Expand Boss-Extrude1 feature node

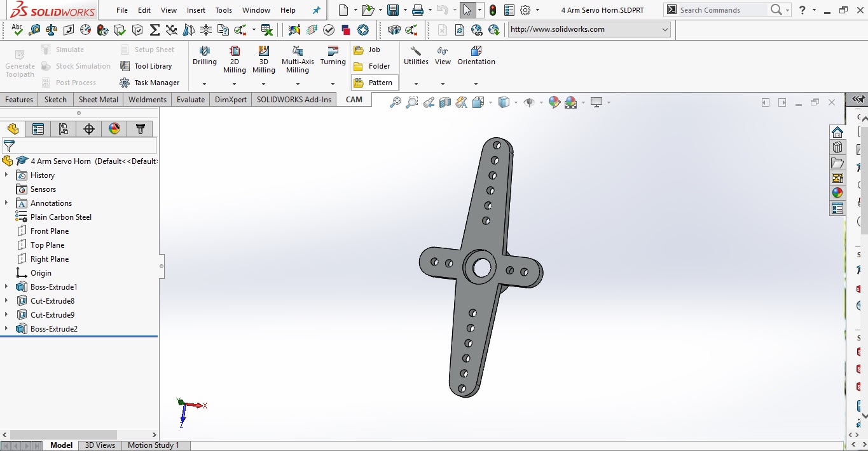point(6,287)
